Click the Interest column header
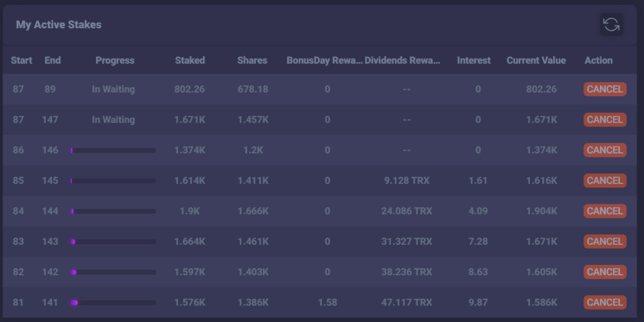644x322 pixels. [x=473, y=60]
